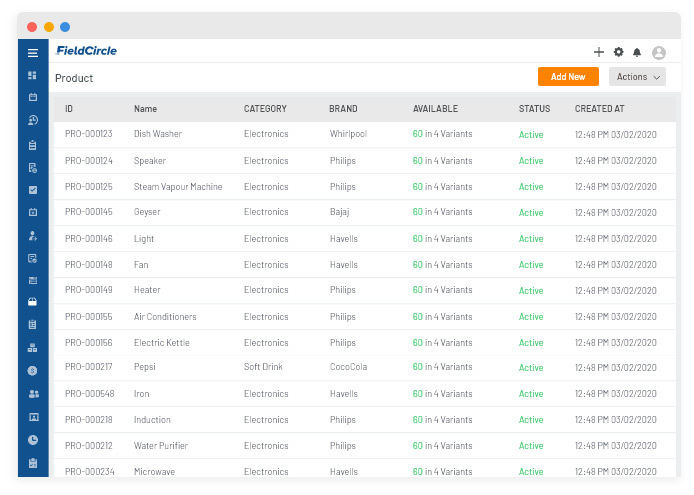
Task: Click the Whirlpool brand cell
Action: point(348,134)
